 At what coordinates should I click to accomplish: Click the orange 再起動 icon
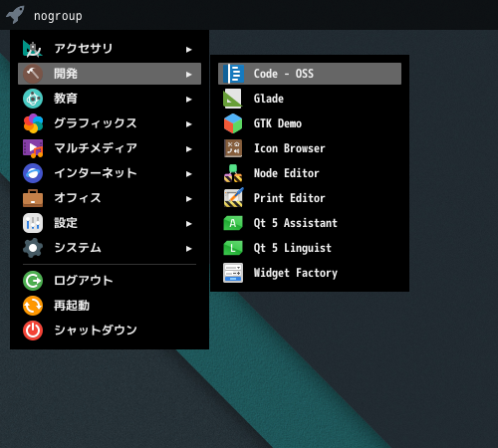(33, 306)
